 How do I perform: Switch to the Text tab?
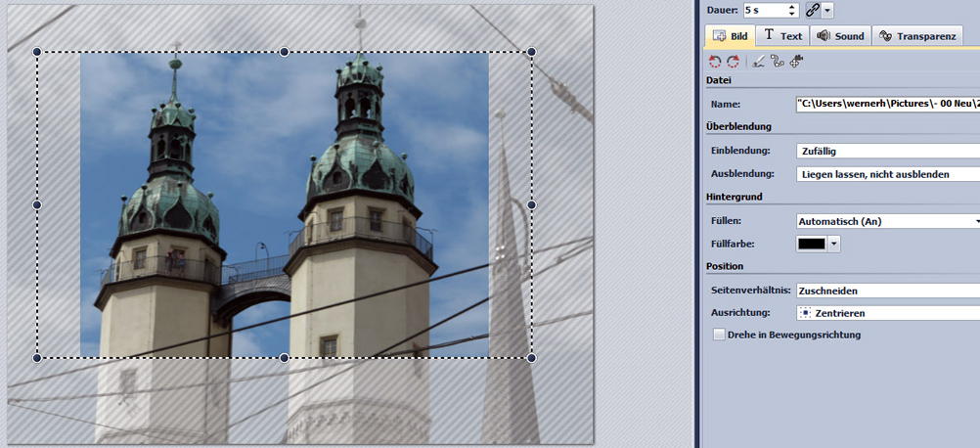[782, 35]
